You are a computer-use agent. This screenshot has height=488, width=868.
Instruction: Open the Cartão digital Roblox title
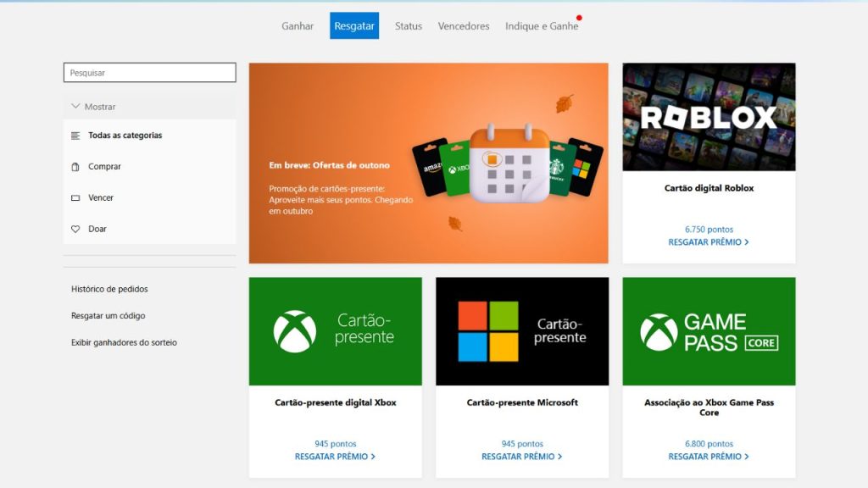[709, 188]
